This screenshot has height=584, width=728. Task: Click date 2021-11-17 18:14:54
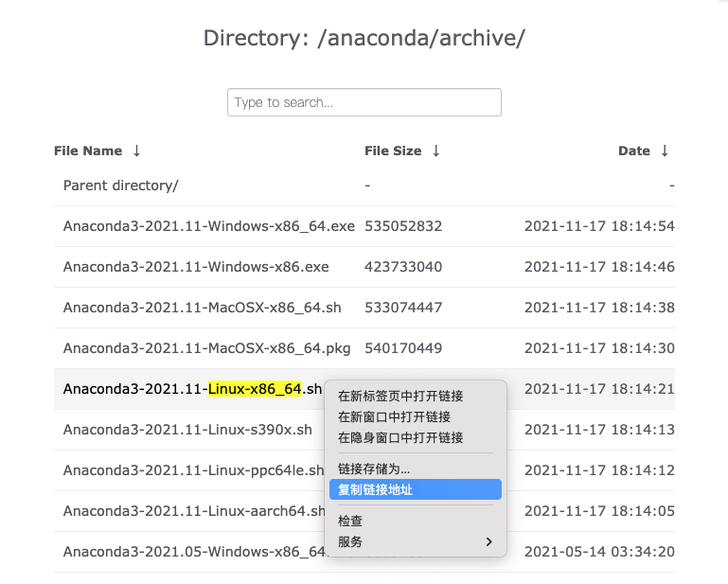click(x=599, y=226)
